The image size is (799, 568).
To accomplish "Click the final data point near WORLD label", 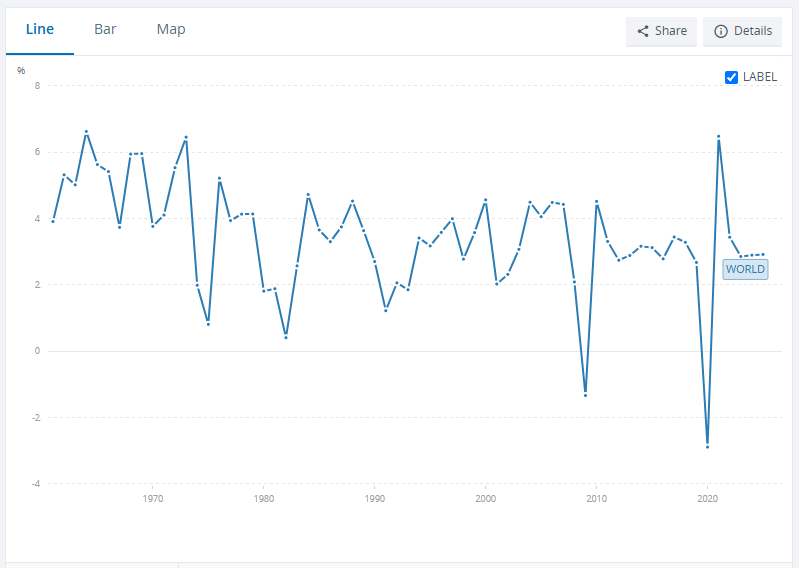I will coord(763,254).
